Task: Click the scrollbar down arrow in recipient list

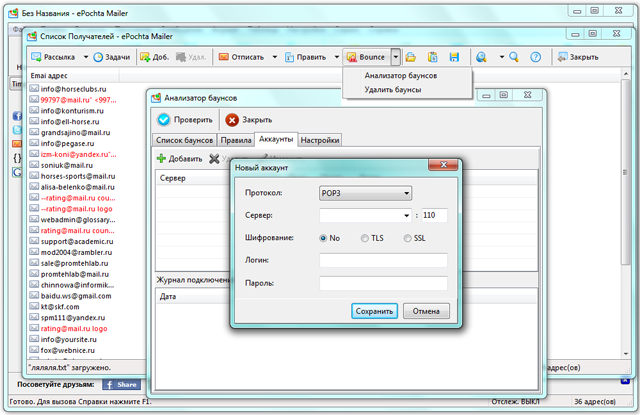Action: tap(626, 354)
